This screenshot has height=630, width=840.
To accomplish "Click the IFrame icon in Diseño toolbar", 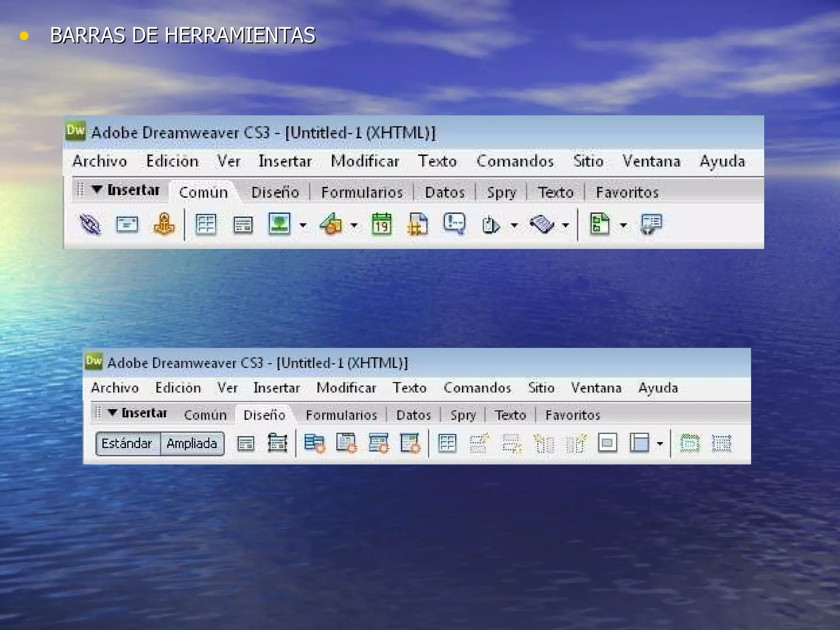I will pyautogui.click(x=607, y=443).
